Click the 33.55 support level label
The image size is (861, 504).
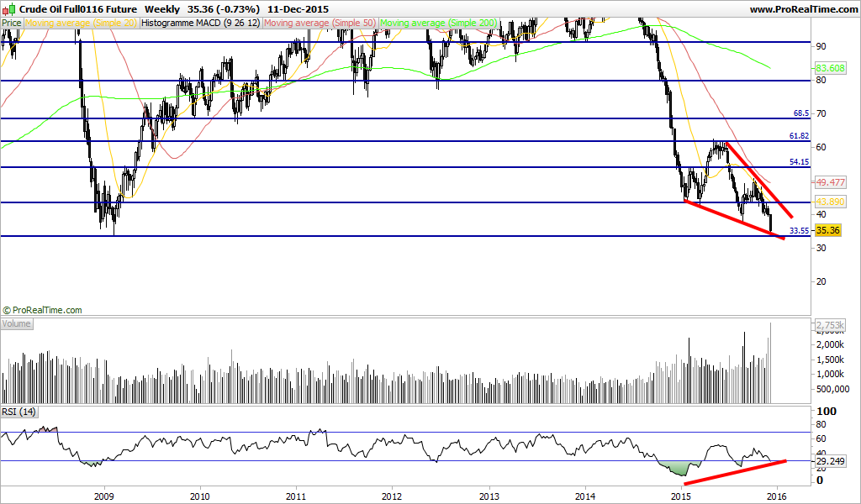point(800,230)
